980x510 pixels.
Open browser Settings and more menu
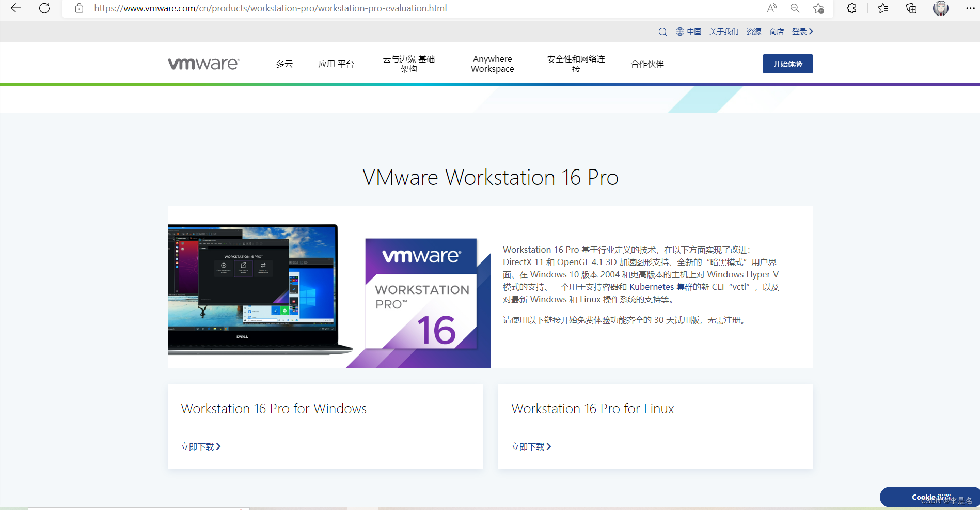[970, 8]
